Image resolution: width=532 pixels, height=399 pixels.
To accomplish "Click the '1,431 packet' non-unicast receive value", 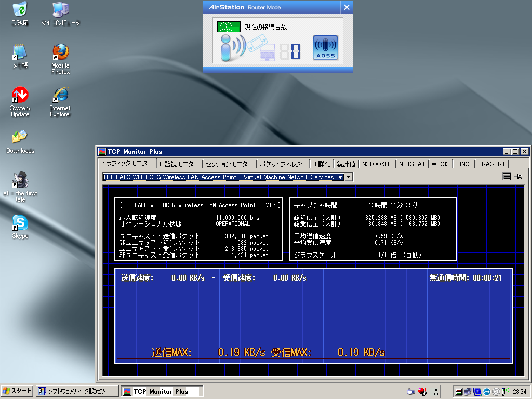I will (x=250, y=255).
